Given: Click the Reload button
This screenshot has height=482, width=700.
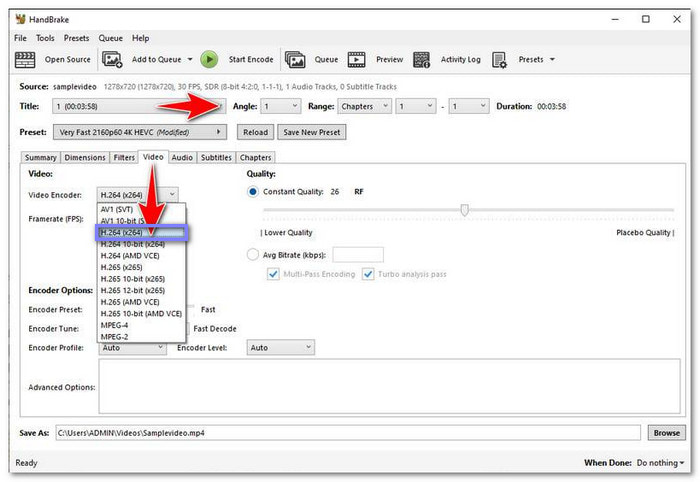Looking at the screenshot, I should [x=255, y=132].
